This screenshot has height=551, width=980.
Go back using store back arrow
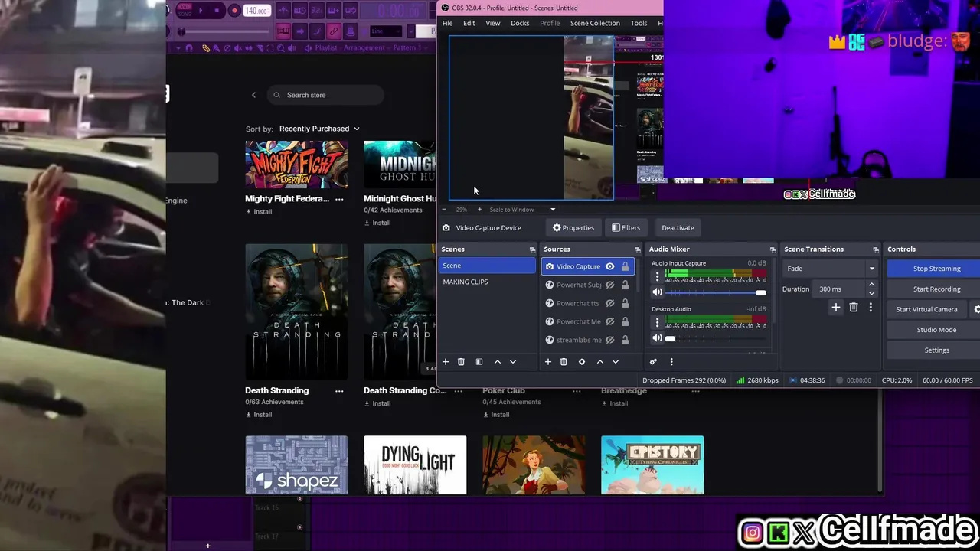(253, 95)
